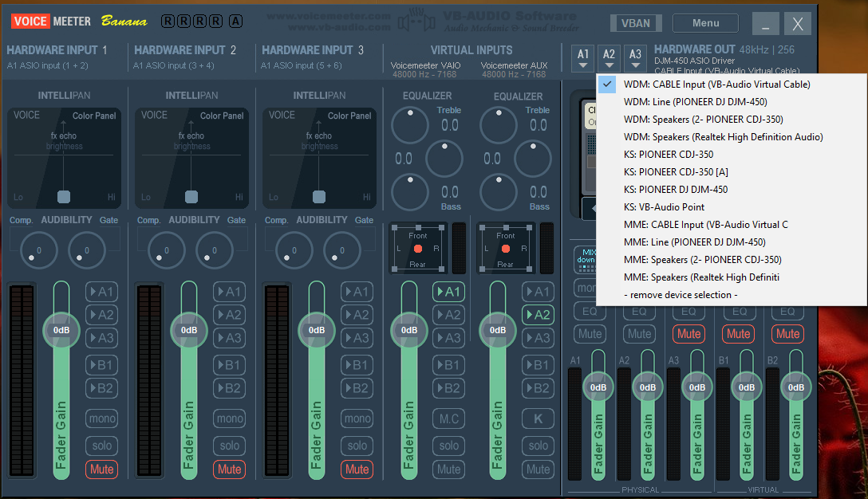Route Hardware Input 3 to B2 bus
Image resolution: width=868 pixels, height=499 pixels.
(x=357, y=388)
